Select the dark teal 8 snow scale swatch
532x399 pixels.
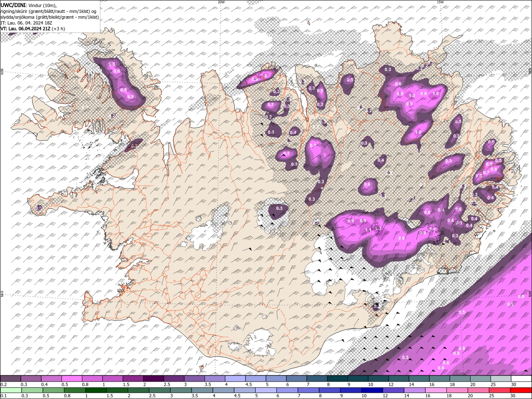(x=337, y=379)
